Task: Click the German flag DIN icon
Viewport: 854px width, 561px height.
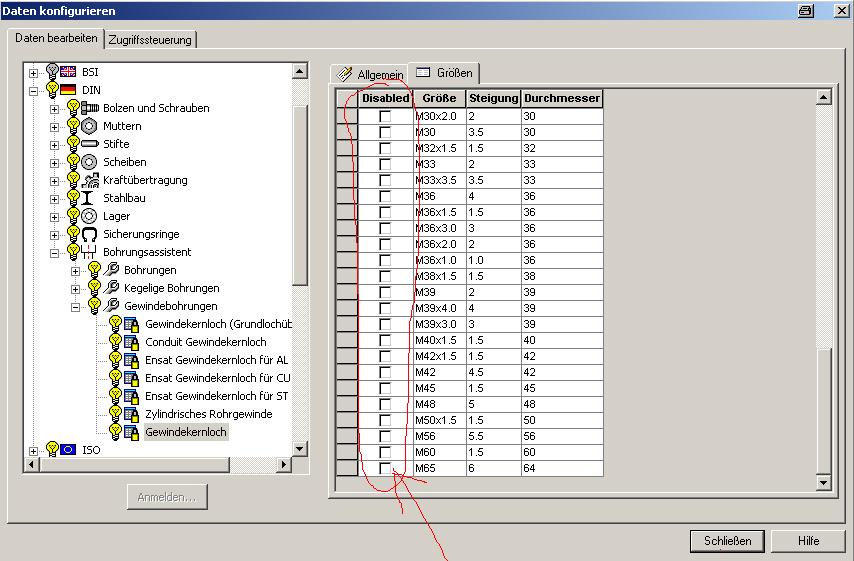Action: point(68,90)
